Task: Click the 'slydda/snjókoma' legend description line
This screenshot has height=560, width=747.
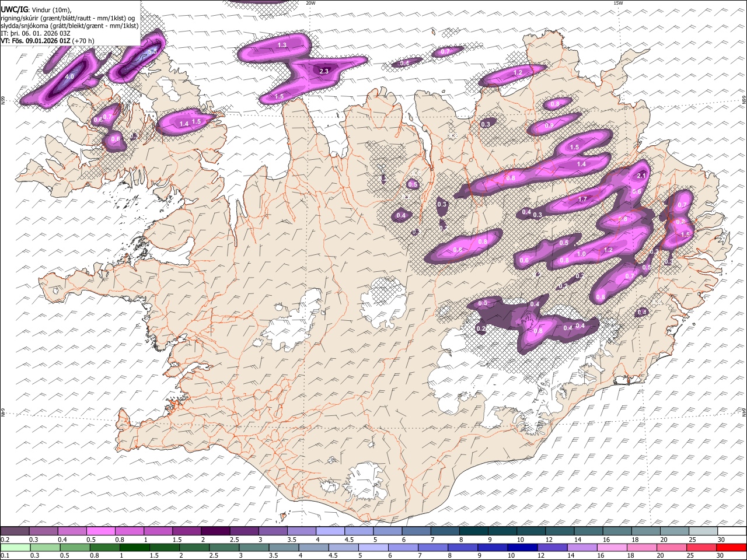Action: click(70, 26)
